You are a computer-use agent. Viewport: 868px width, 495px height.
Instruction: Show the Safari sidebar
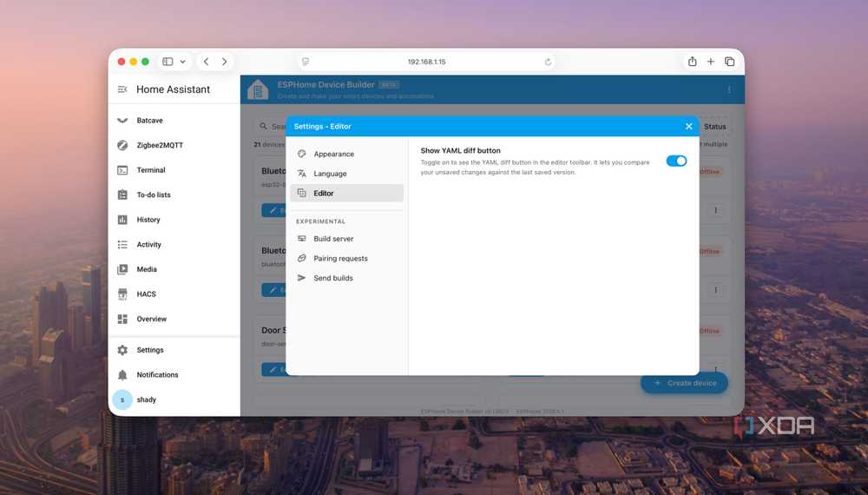pyautogui.click(x=168, y=62)
